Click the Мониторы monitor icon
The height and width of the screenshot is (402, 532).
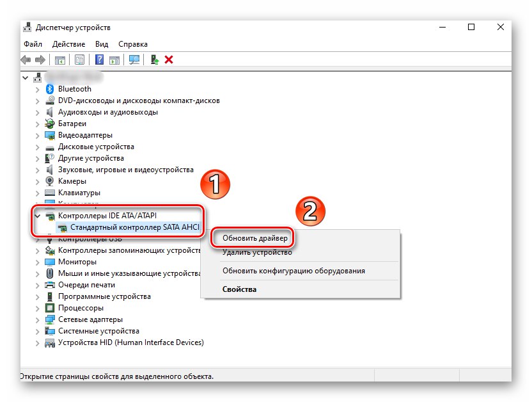coord(50,262)
